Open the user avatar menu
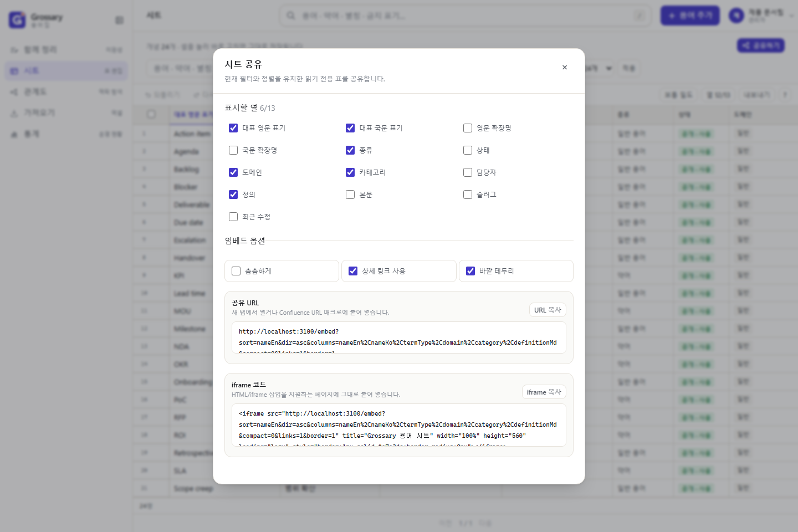 tap(760, 16)
